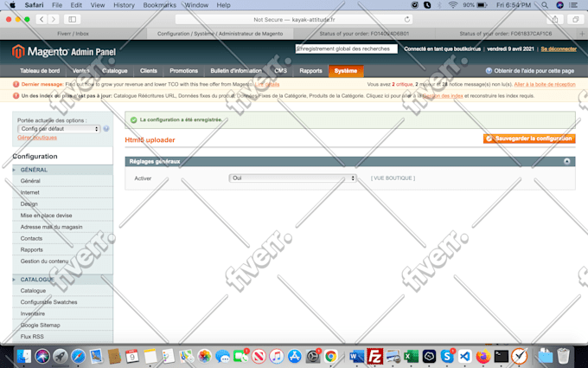Select Google Sitemap sidebar item
The image size is (588, 368).
coord(62,326)
